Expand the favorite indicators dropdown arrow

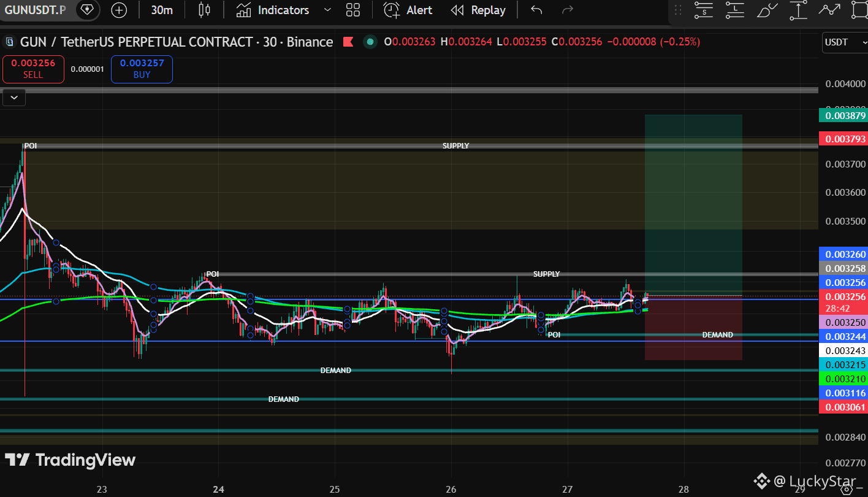[x=327, y=10]
